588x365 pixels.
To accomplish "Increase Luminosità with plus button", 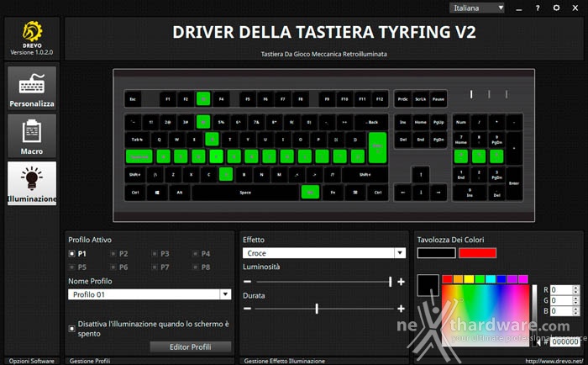I will click(401, 282).
